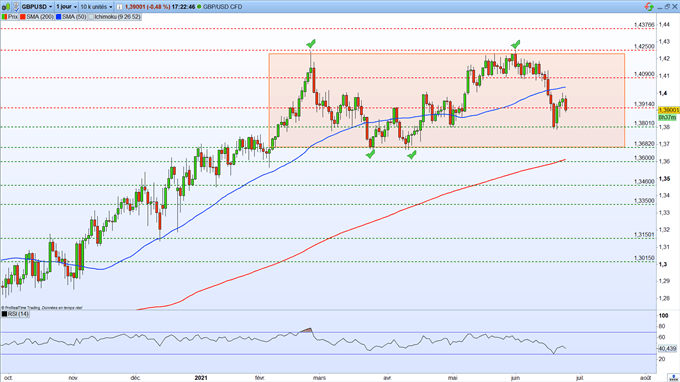Image resolution: width=680 pixels, height=382 pixels.
Task: Click the 1,38010 support level label
Action: [644, 123]
